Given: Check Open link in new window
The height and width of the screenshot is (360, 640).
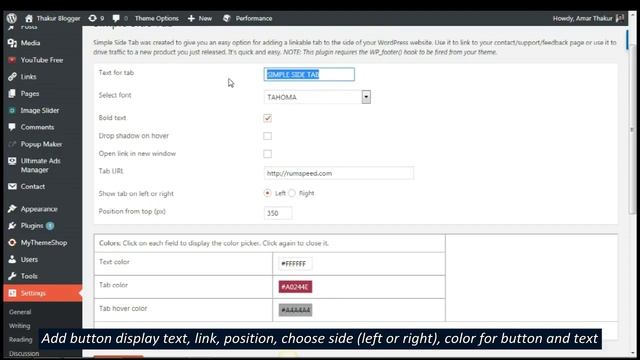Looking at the screenshot, I should tap(267, 154).
